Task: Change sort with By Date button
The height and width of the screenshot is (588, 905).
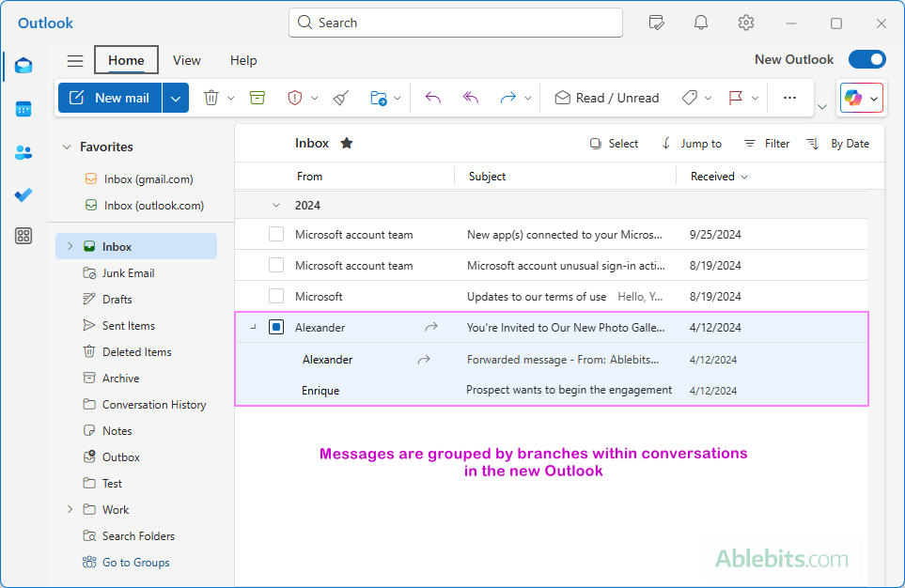Action: pyautogui.click(x=838, y=144)
